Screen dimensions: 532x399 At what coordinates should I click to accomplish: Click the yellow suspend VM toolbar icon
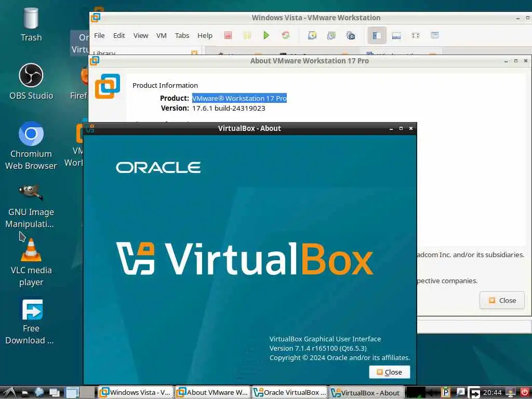[247, 35]
